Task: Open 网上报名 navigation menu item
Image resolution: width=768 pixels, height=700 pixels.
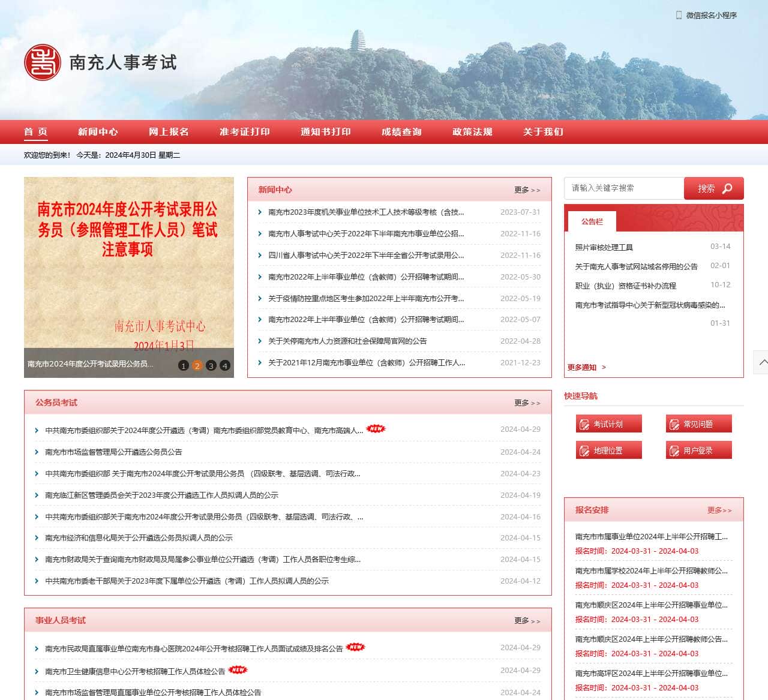Action: (x=169, y=132)
